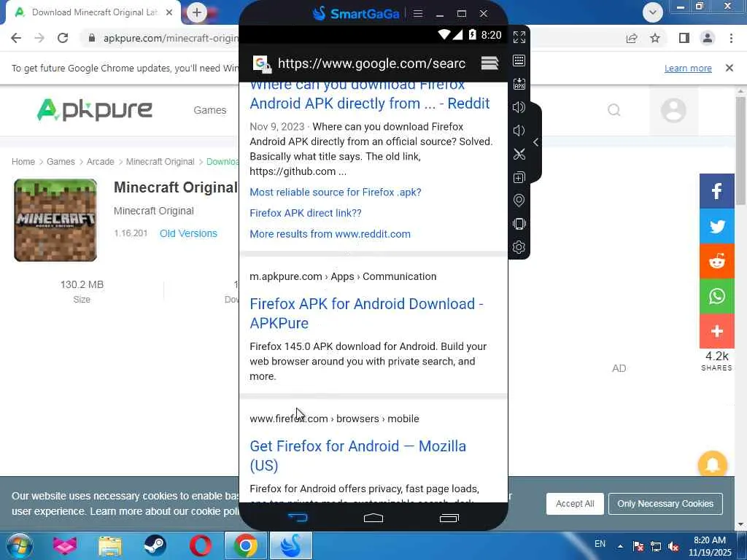Screen dimensions: 747x560
Task: Click the APKPure search magnifier icon
Action: coord(614,110)
